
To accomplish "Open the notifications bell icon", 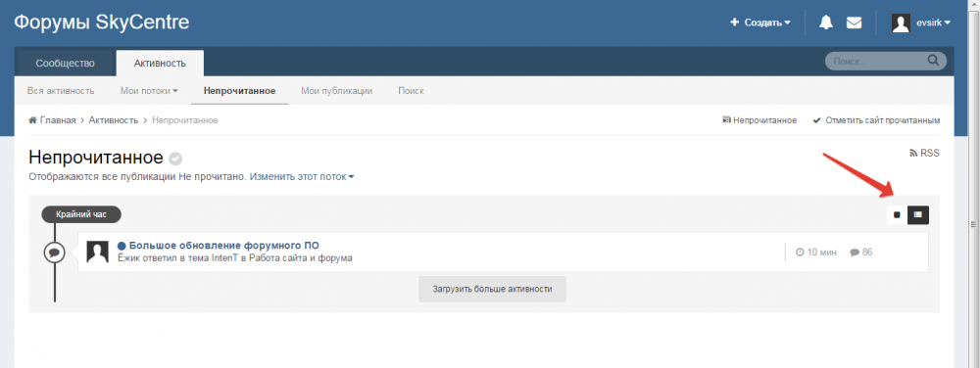I will click(826, 23).
